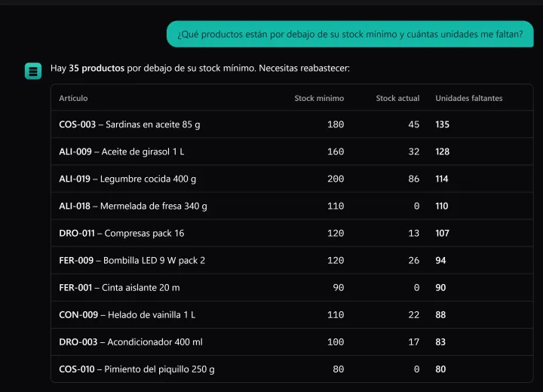This screenshot has height=392, width=543.
Task: Click the Stock actual column header
Action: coord(397,98)
